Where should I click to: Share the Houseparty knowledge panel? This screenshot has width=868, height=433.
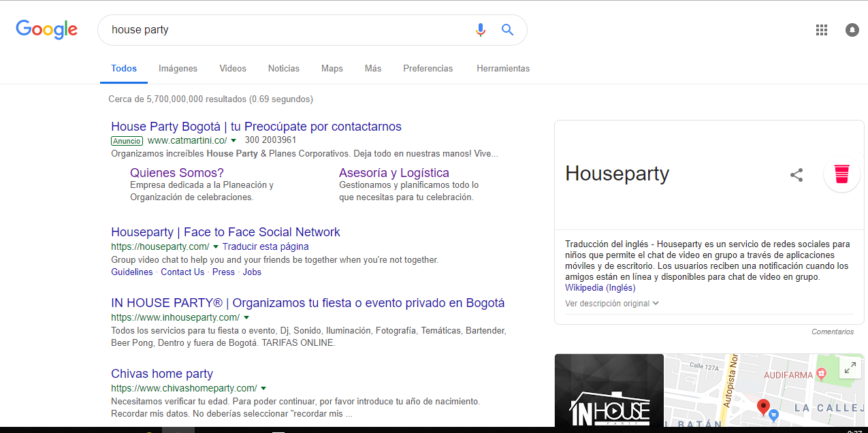pyautogui.click(x=796, y=175)
